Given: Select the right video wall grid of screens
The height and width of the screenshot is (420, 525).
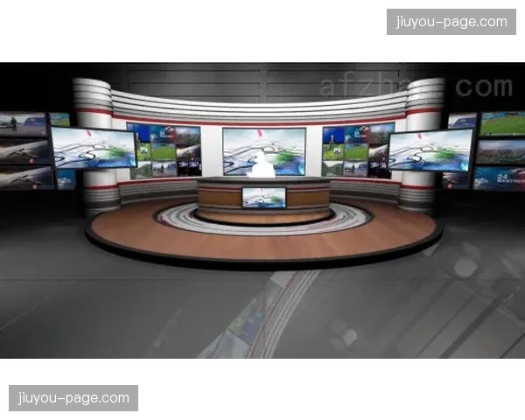Looking at the screenshot, I should coord(357,150).
